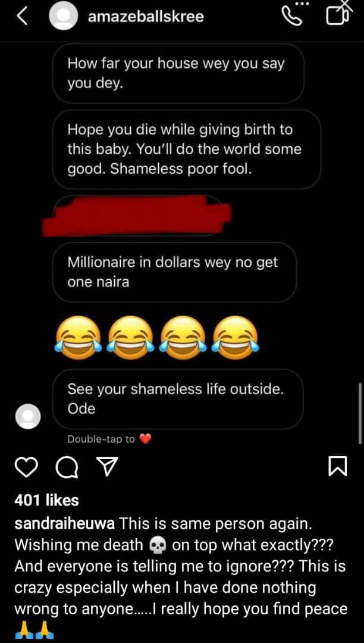
Task: Tap the 'See your shameless life outside' message
Action: pos(178,399)
